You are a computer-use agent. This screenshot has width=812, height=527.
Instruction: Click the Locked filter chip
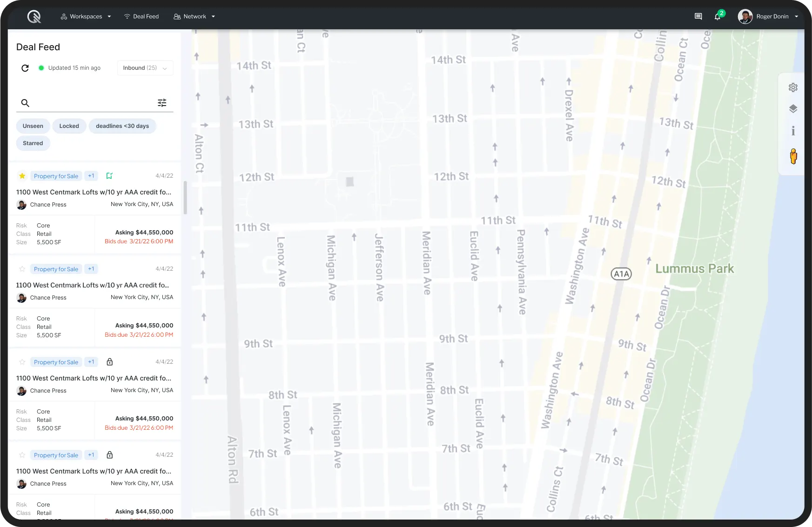tap(69, 126)
